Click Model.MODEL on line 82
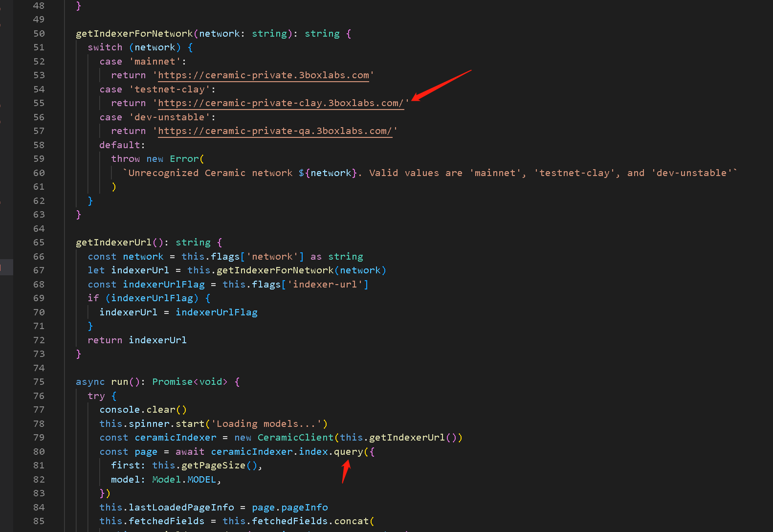The width and height of the screenshot is (773, 532). pos(184,480)
